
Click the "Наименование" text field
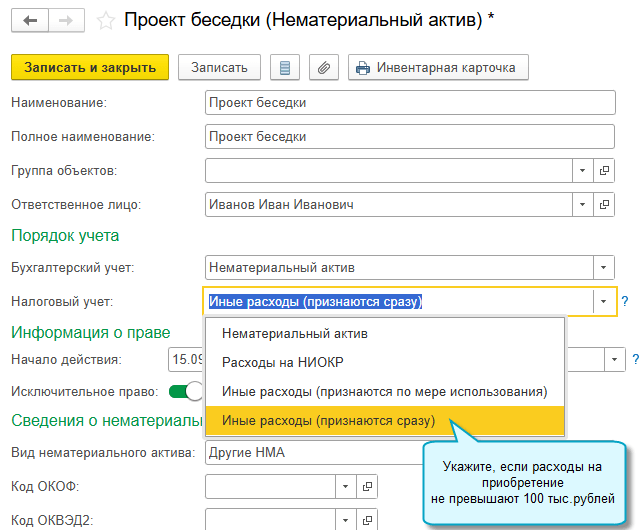pyautogui.click(x=408, y=102)
